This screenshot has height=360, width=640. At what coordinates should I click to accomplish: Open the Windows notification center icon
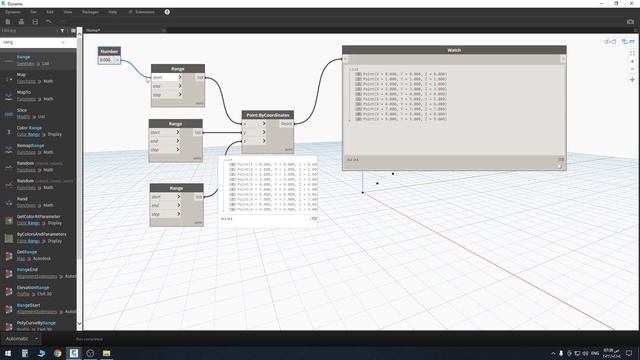point(629,353)
